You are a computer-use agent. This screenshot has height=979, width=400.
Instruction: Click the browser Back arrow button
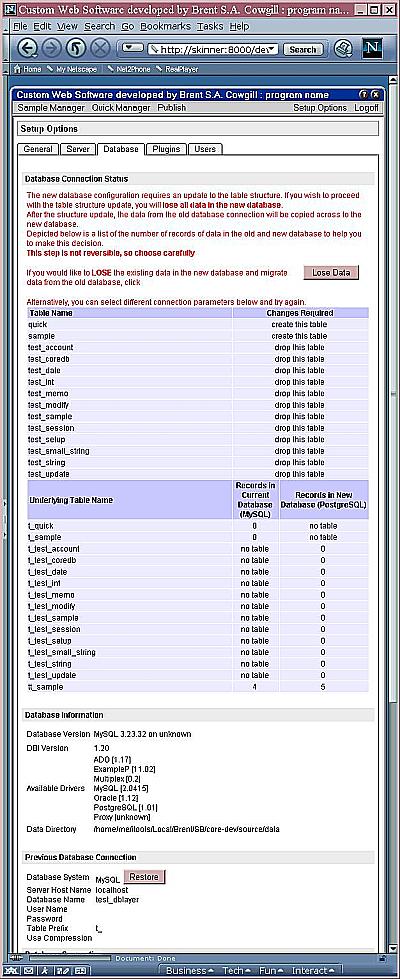(29, 48)
